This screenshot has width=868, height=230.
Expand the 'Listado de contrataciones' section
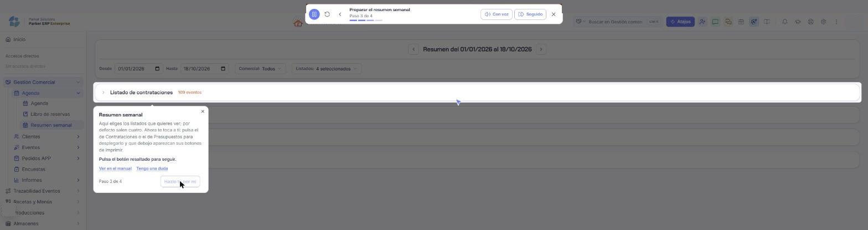point(478,93)
